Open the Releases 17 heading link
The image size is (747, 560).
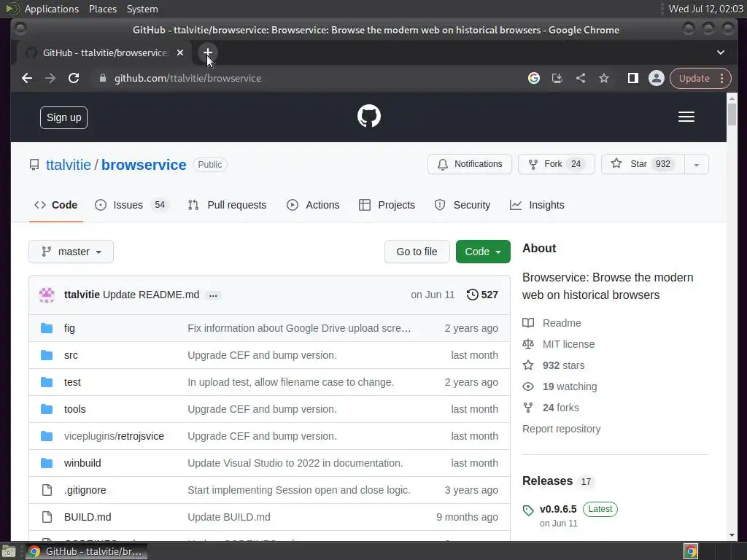point(557,481)
